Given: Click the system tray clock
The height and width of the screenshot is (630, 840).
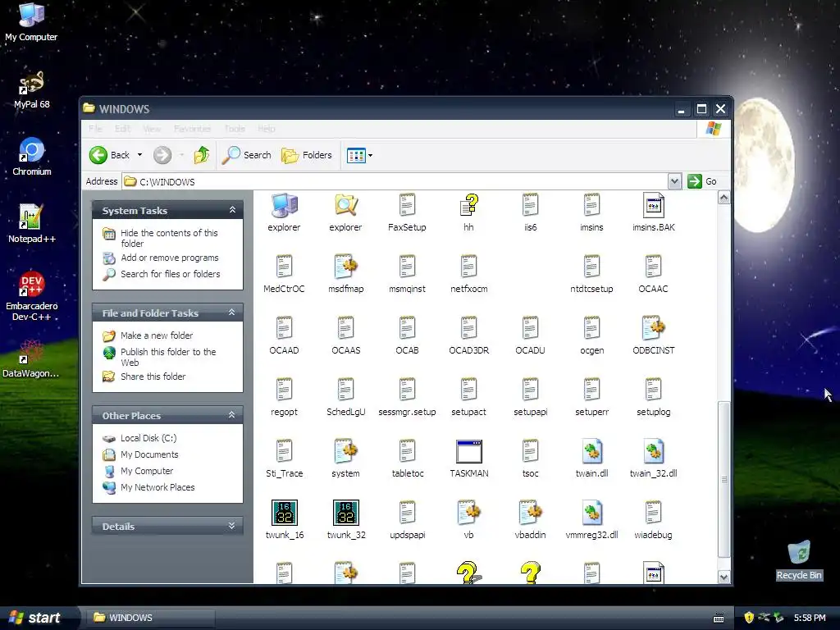Looking at the screenshot, I should pos(810,618).
